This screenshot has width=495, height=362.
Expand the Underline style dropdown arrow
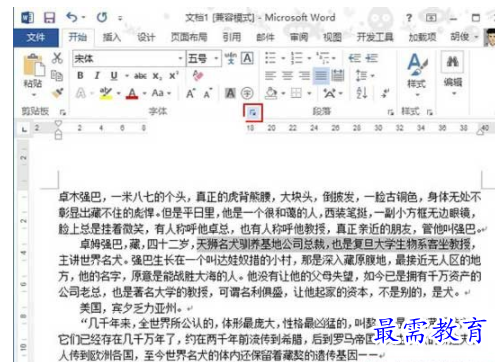coord(127,76)
